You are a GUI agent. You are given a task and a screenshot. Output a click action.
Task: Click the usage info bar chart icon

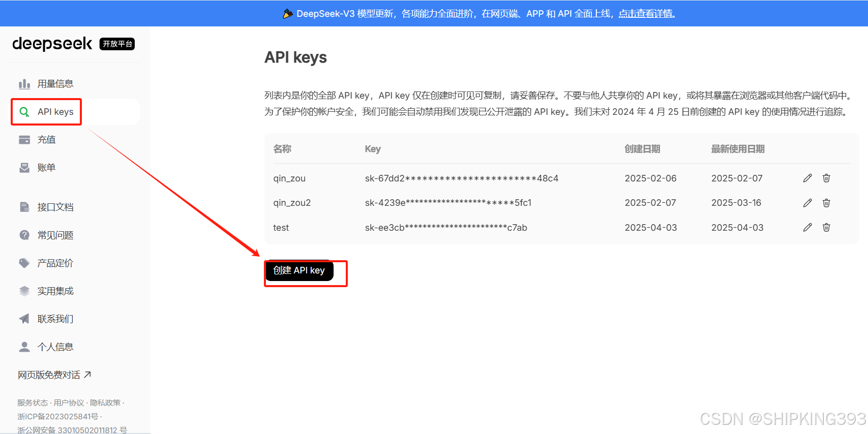click(x=24, y=84)
